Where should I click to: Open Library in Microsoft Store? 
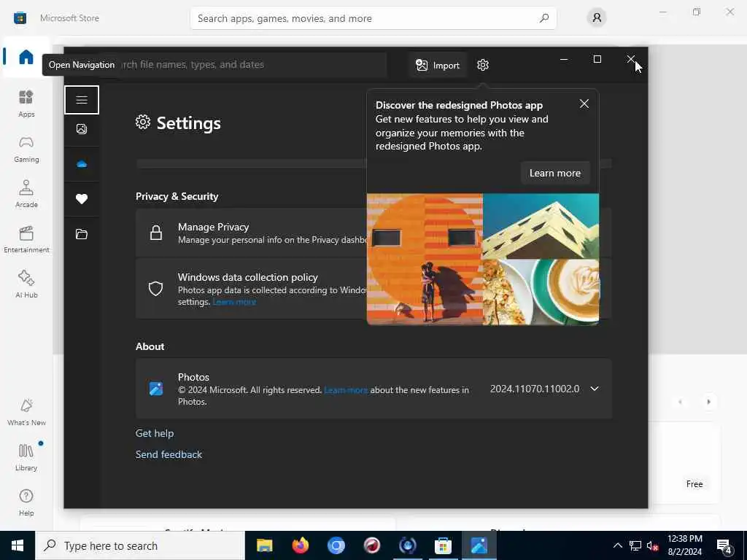pyautogui.click(x=26, y=457)
